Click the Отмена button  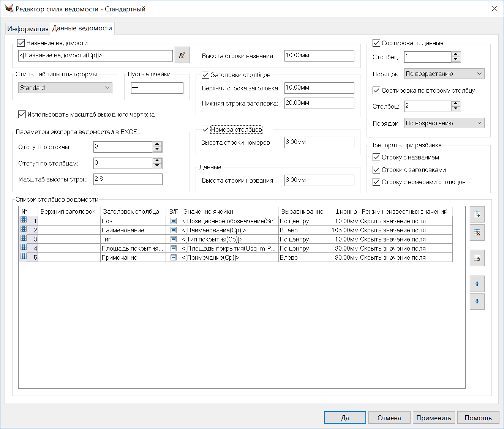tap(389, 418)
